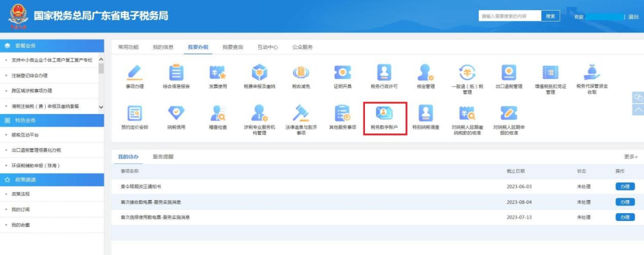
Task: Open 增值税抵扣凭证管理 icon
Action: [550, 73]
